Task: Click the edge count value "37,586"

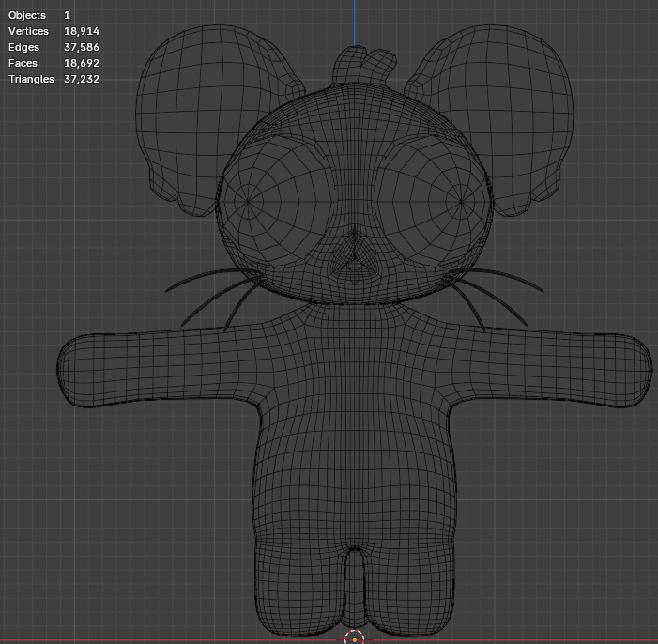Action: (82, 47)
